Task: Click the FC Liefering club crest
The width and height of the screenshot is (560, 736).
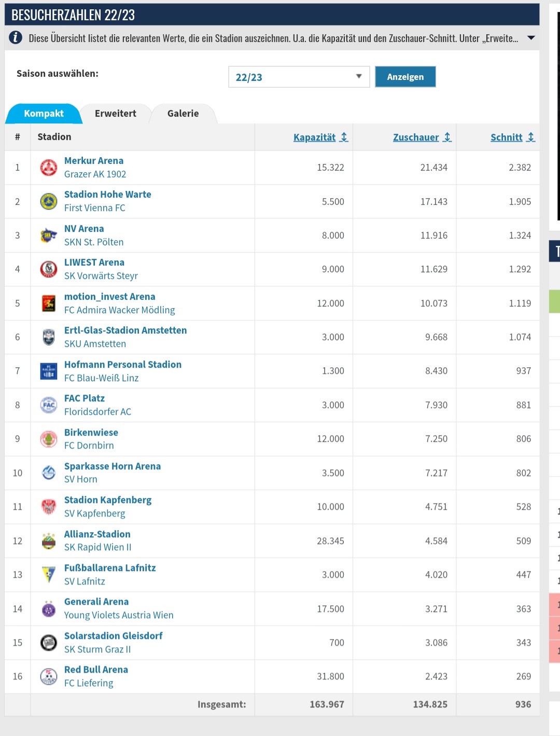Action: [49, 677]
